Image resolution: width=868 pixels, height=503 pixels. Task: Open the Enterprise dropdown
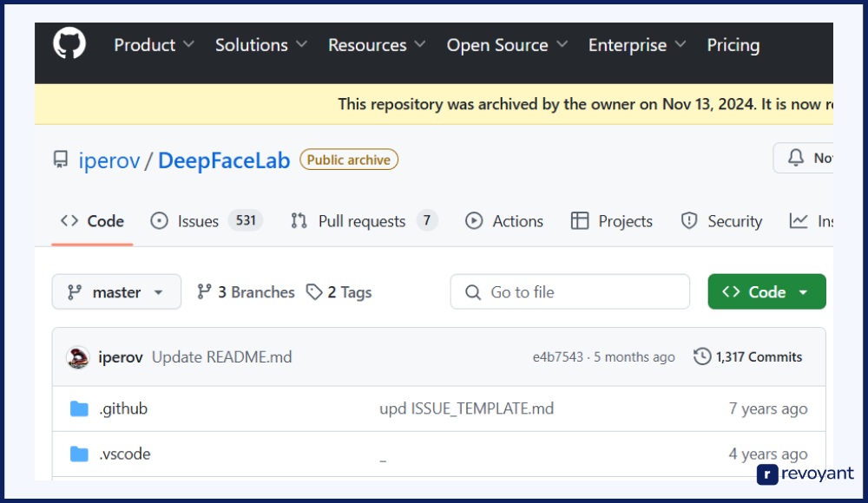click(636, 45)
